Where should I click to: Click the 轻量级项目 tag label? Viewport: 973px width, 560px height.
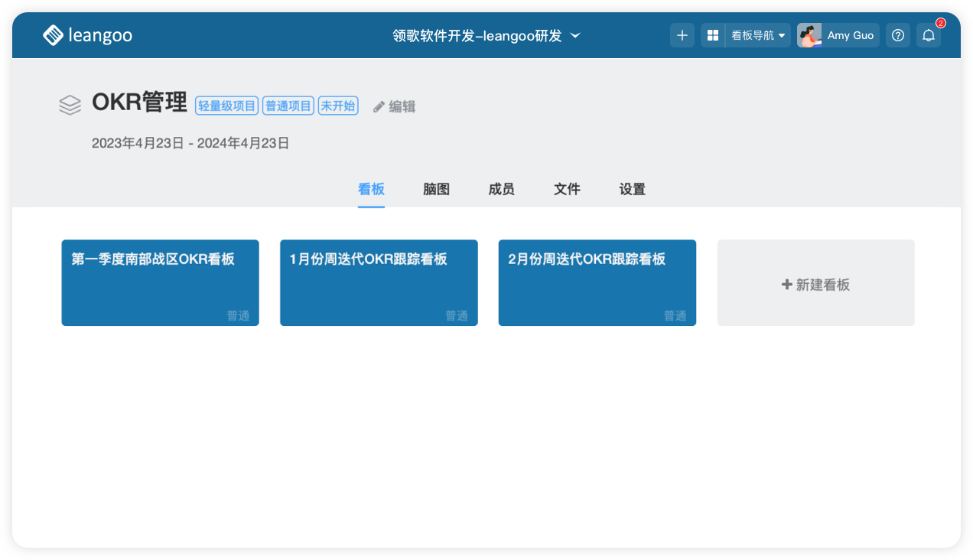coord(226,106)
